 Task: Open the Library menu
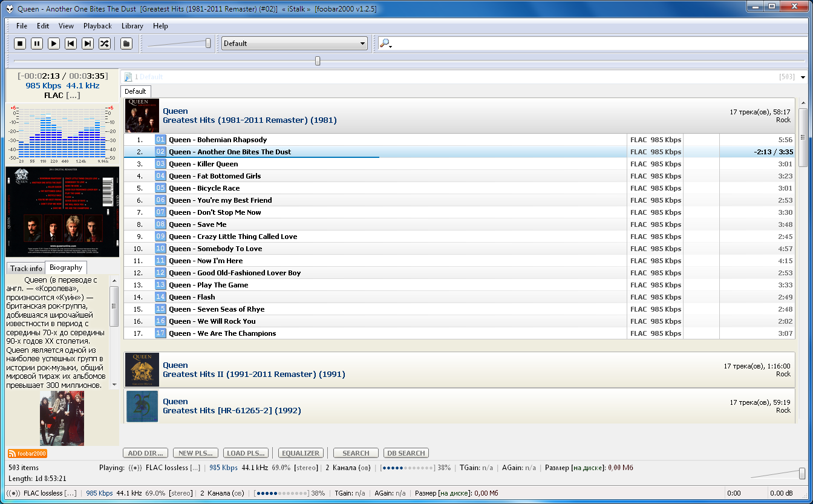click(x=132, y=26)
